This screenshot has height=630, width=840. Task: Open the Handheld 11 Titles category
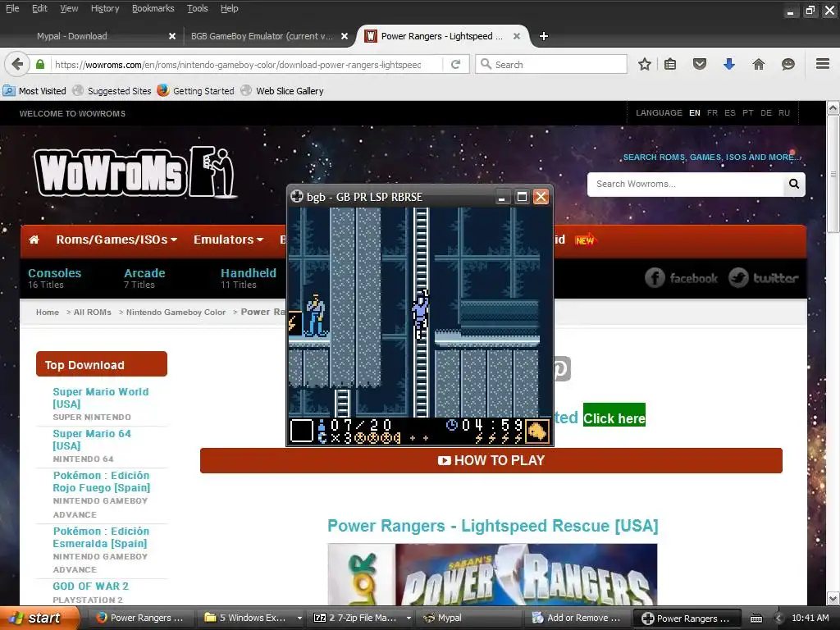[249, 278]
